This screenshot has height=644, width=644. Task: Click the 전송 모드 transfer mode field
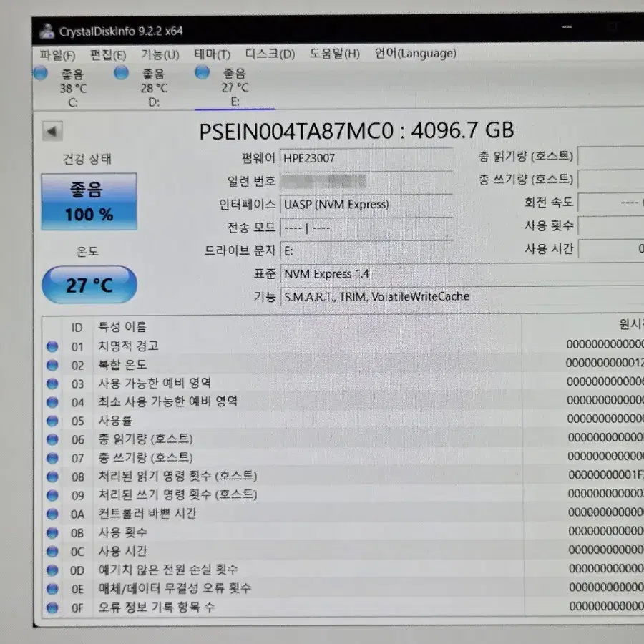(x=366, y=227)
